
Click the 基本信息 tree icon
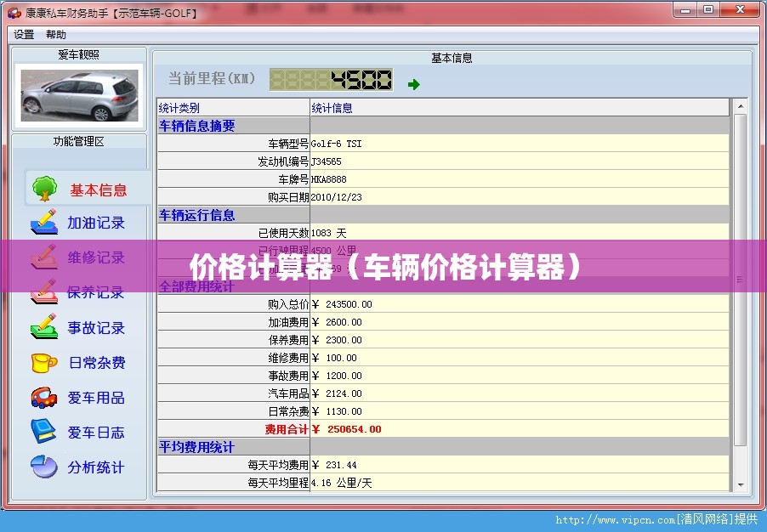44,189
